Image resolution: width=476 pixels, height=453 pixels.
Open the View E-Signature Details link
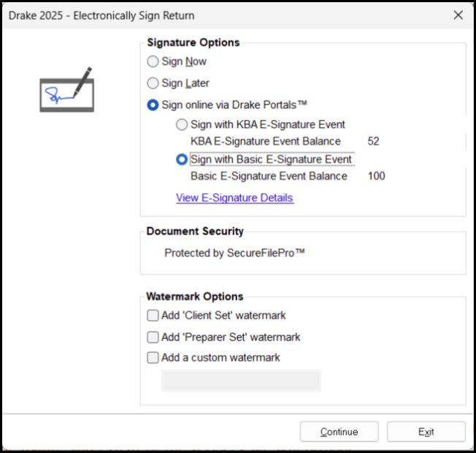(x=234, y=198)
